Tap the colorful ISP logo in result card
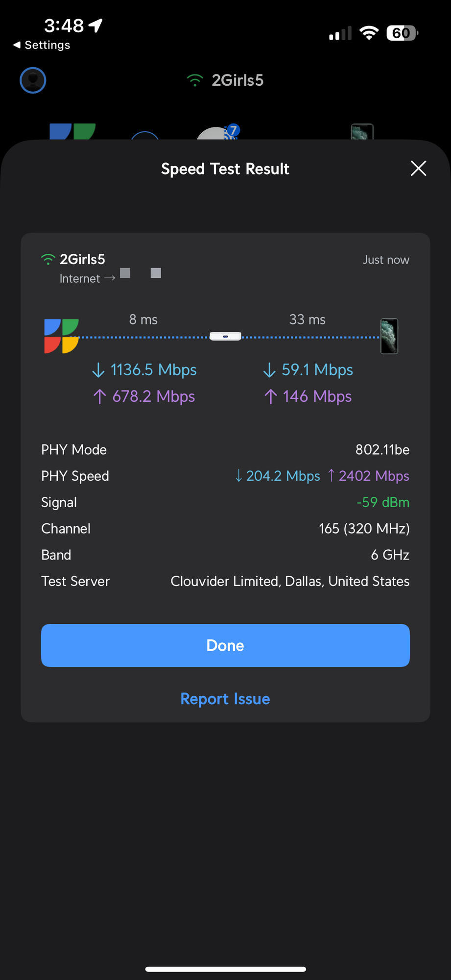Viewport: 451px width, 980px height. (61, 336)
